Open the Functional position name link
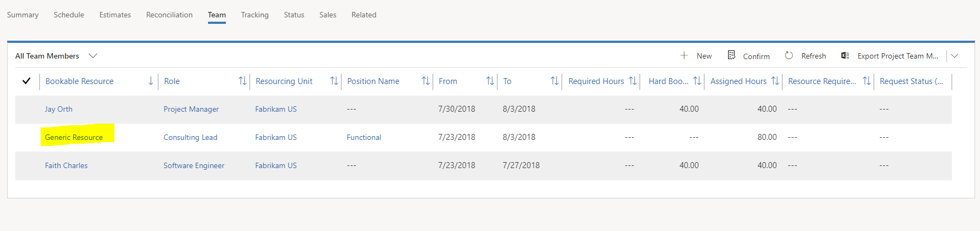This screenshot has height=231, width=980. (364, 137)
